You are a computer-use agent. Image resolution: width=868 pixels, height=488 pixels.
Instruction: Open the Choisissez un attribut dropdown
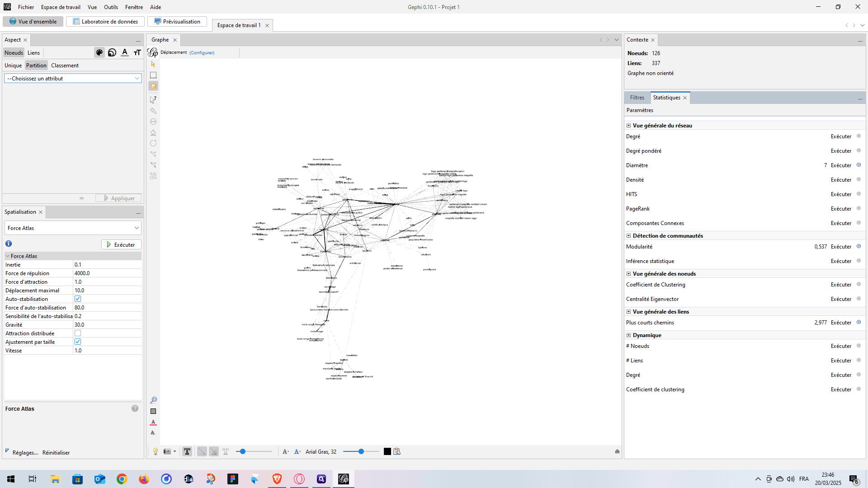(x=73, y=78)
